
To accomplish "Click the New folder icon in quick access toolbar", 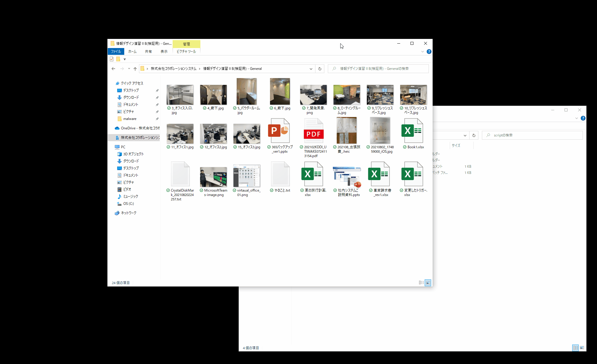I will 118,59.
